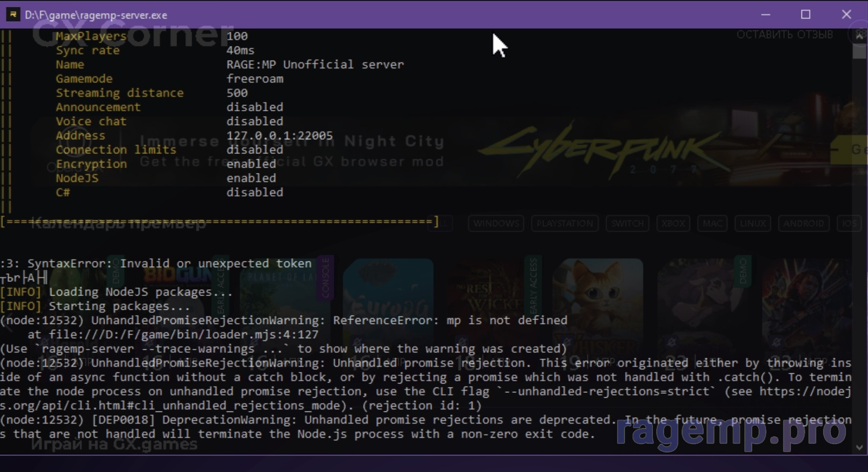Close the ragemp-server console window
Viewport: 868px width, 472px height.
pos(846,15)
